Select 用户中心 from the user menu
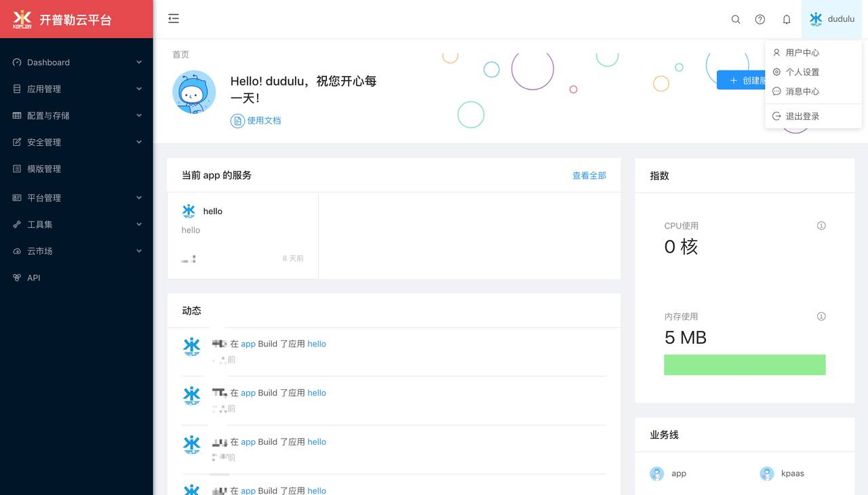Screen dimensions: 868x495 click(x=813, y=52)
